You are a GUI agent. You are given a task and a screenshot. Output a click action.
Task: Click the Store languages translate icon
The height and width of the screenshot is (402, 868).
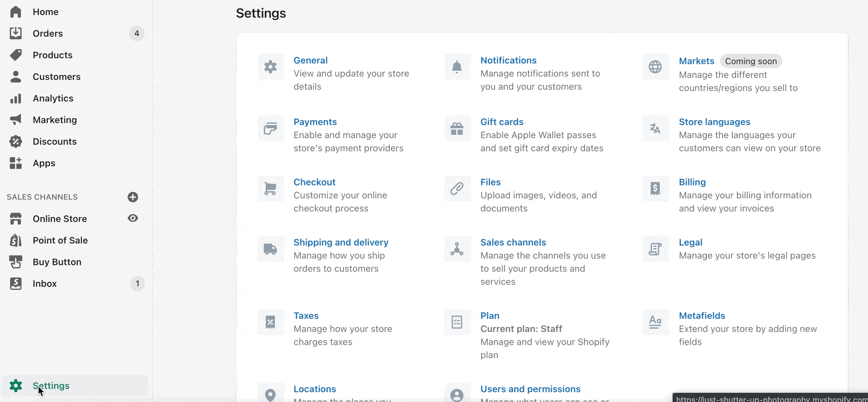click(655, 128)
